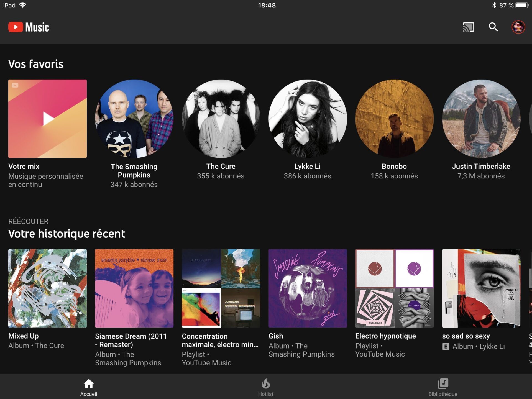Switch to the Accueil tab label
The image size is (532, 399).
(89, 394)
